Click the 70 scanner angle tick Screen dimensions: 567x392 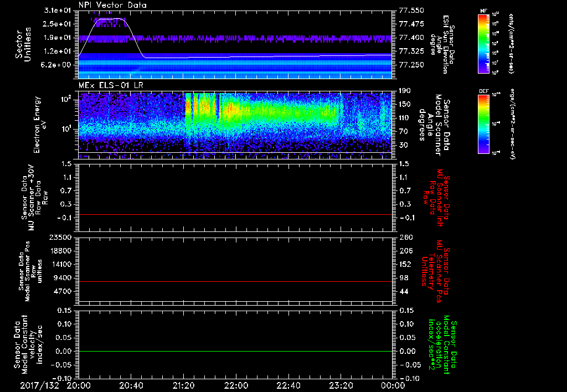coord(403,132)
